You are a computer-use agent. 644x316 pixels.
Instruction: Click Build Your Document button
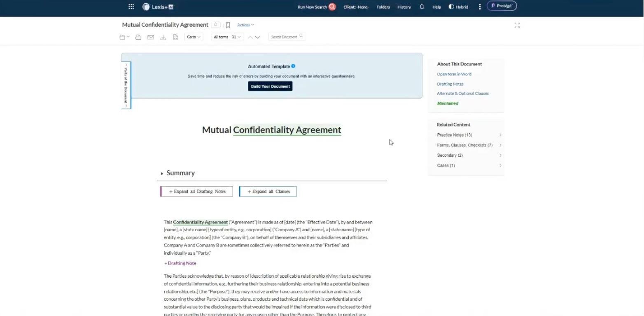click(270, 86)
